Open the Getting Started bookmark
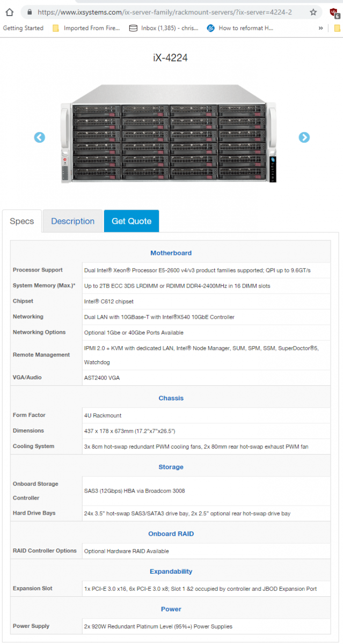Screen dimensions: 343x644 click(23, 28)
